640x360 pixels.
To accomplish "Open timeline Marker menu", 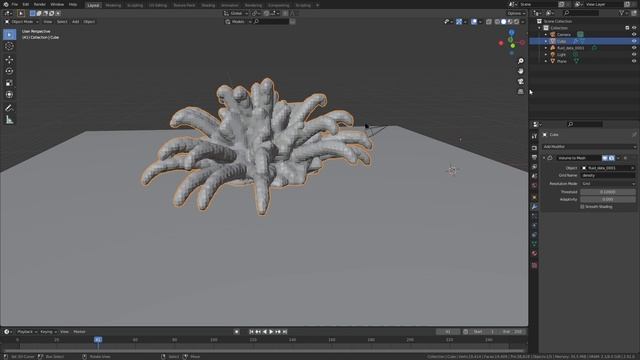I will tap(79, 332).
